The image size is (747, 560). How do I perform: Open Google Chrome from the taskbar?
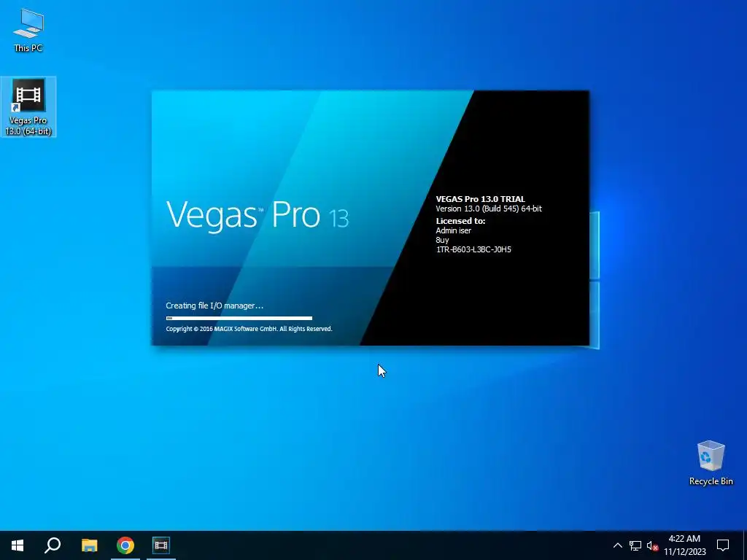(x=125, y=545)
